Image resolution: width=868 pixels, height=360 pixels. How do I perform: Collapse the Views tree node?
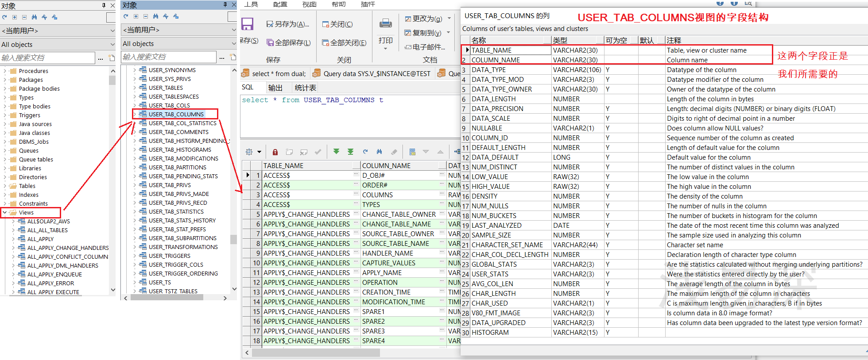tap(4, 213)
